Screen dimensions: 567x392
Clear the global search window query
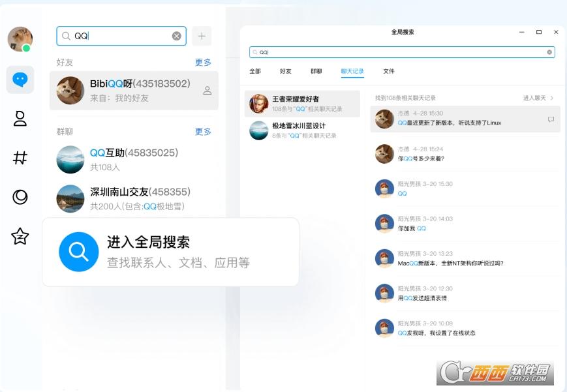(549, 52)
